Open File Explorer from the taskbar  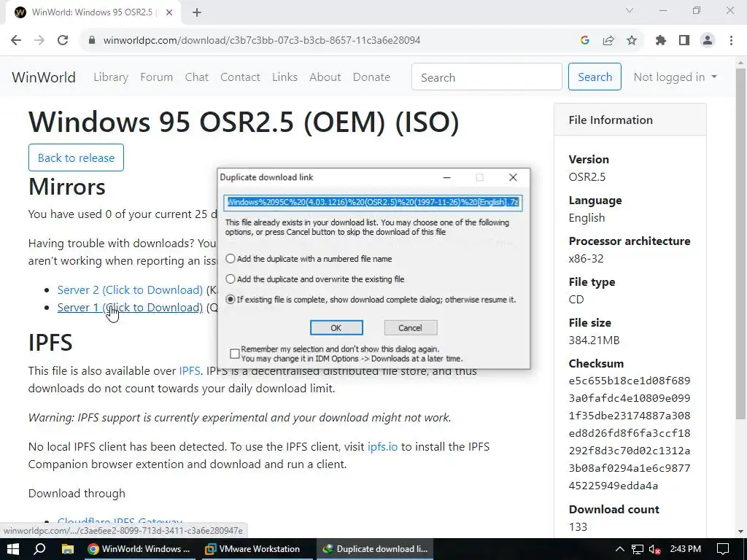tap(68, 549)
